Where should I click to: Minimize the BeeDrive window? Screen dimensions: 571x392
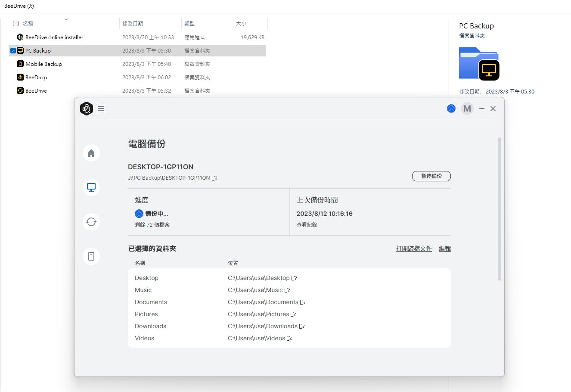pos(482,109)
